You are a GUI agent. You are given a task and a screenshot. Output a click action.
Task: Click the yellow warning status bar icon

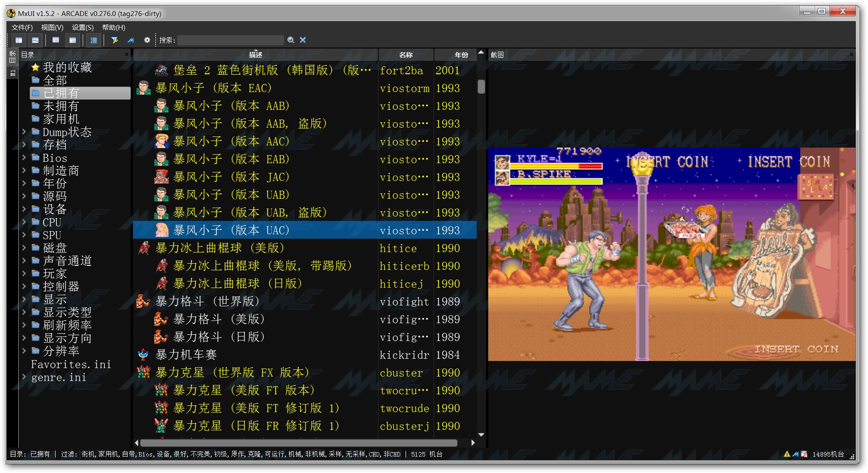[x=787, y=454]
